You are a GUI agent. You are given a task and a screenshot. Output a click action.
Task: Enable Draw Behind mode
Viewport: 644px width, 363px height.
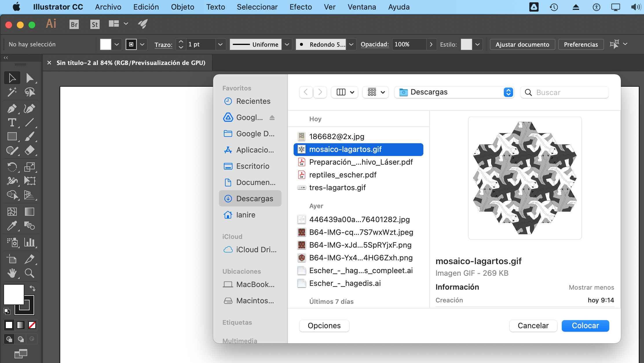point(21,339)
